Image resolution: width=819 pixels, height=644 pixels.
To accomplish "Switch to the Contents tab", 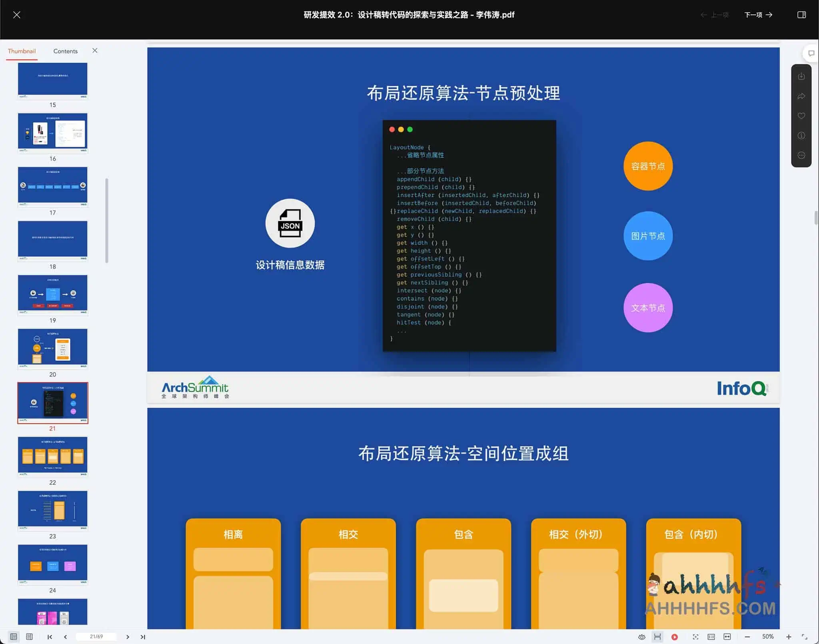I will click(x=65, y=51).
